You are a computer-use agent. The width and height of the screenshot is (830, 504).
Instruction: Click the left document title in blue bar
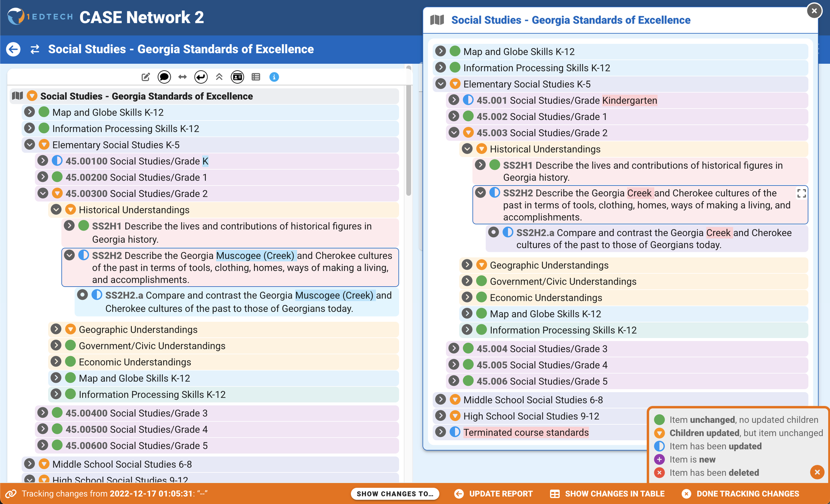[x=181, y=49]
